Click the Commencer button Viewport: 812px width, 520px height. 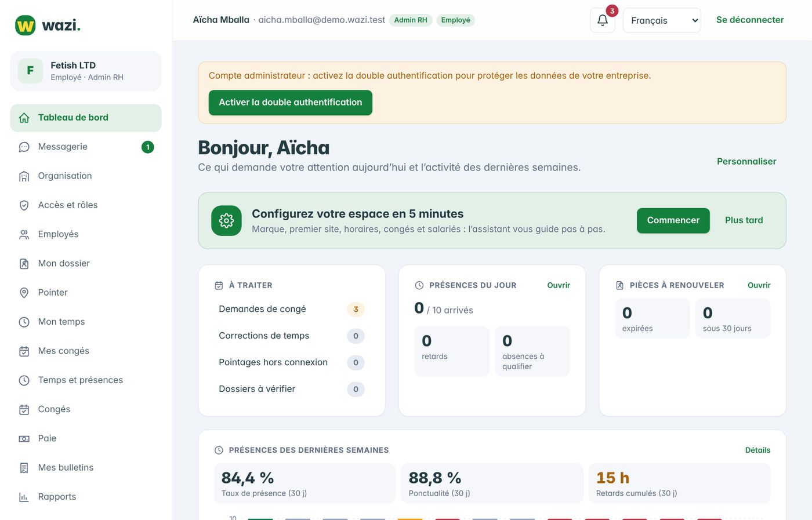(x=673, y=221)
